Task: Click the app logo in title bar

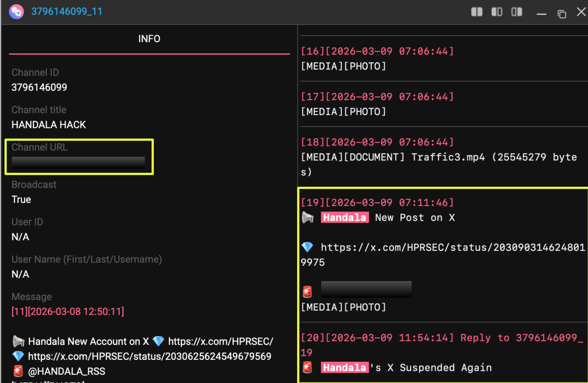Action: coord(16,11)
